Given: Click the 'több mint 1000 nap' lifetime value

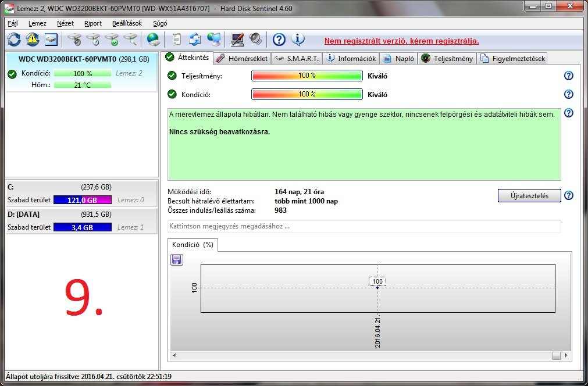Looking at the screenshot, I should coord(306,201).
